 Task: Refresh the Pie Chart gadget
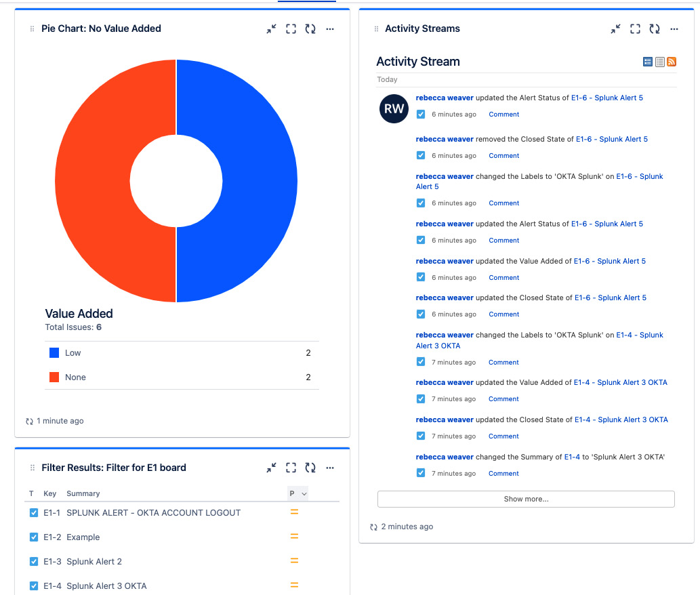310,29
